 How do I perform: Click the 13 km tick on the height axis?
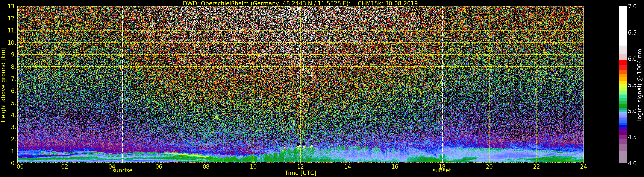12,6
